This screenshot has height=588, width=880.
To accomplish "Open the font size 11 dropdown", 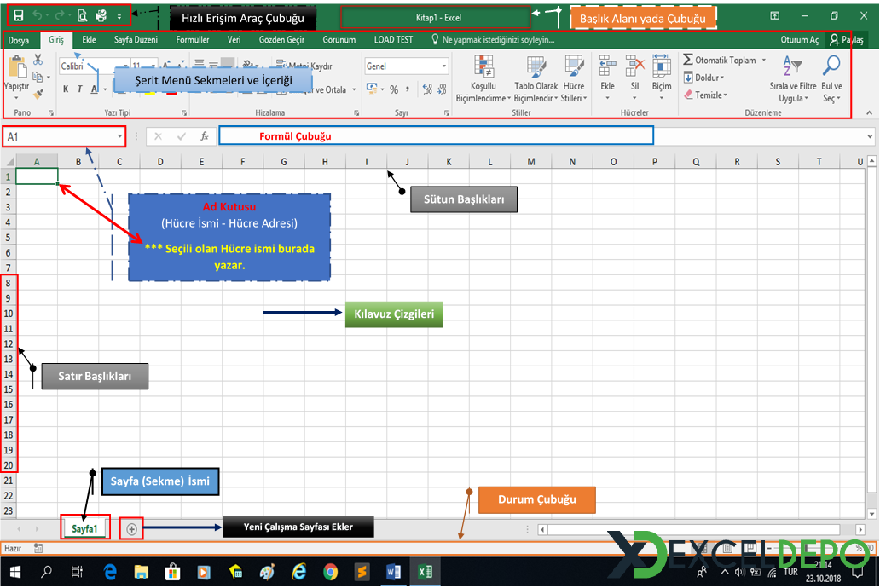I will [x=153, y=66].
